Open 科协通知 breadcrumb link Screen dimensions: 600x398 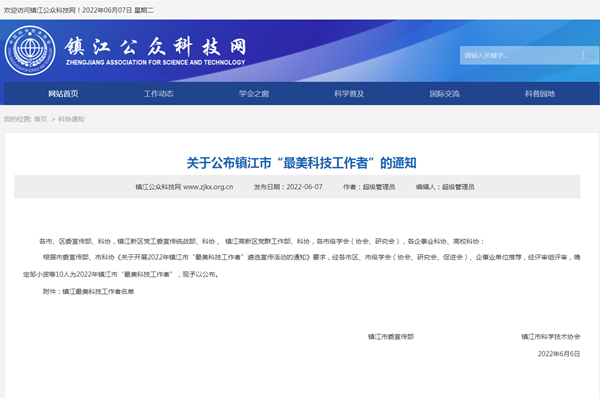[71, 119]
